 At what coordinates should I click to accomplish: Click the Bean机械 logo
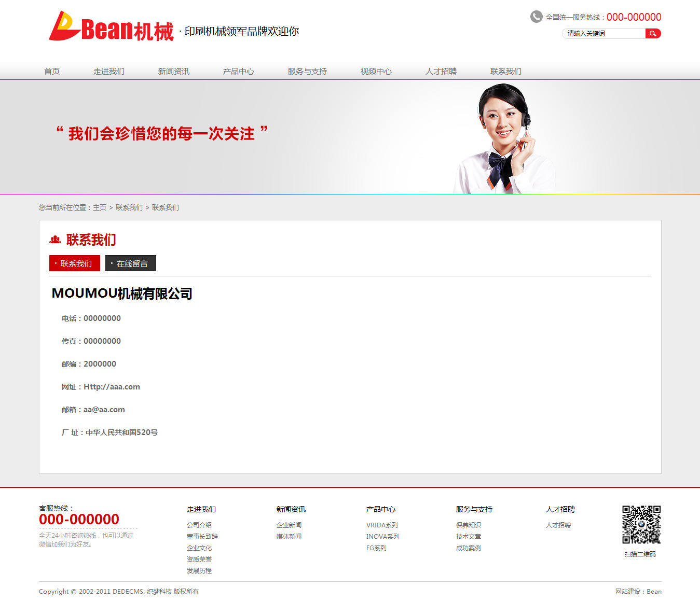112,27
